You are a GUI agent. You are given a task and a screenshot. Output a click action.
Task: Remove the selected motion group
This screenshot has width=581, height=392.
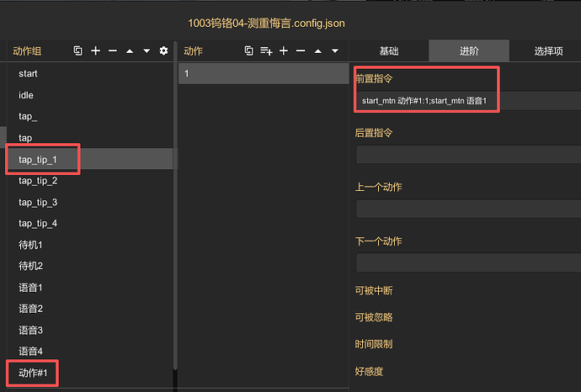pyautogui.click(x=112, y=51)
